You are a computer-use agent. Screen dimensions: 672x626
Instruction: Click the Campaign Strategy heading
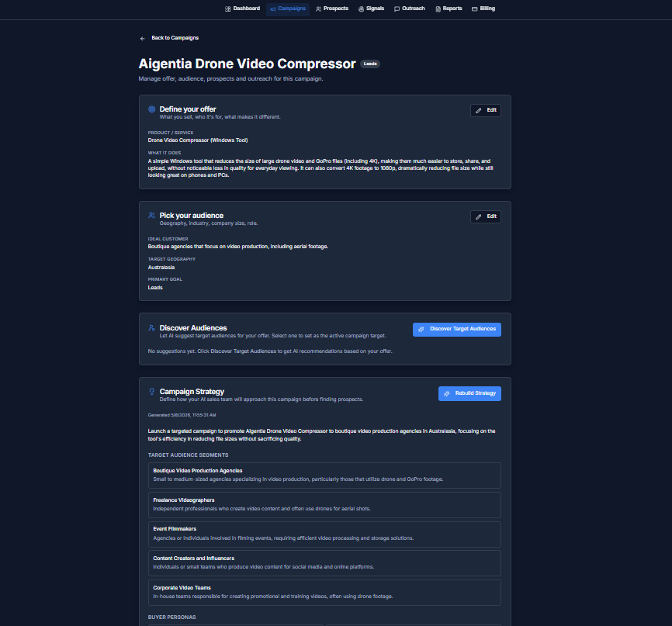[x=192, y=392]
